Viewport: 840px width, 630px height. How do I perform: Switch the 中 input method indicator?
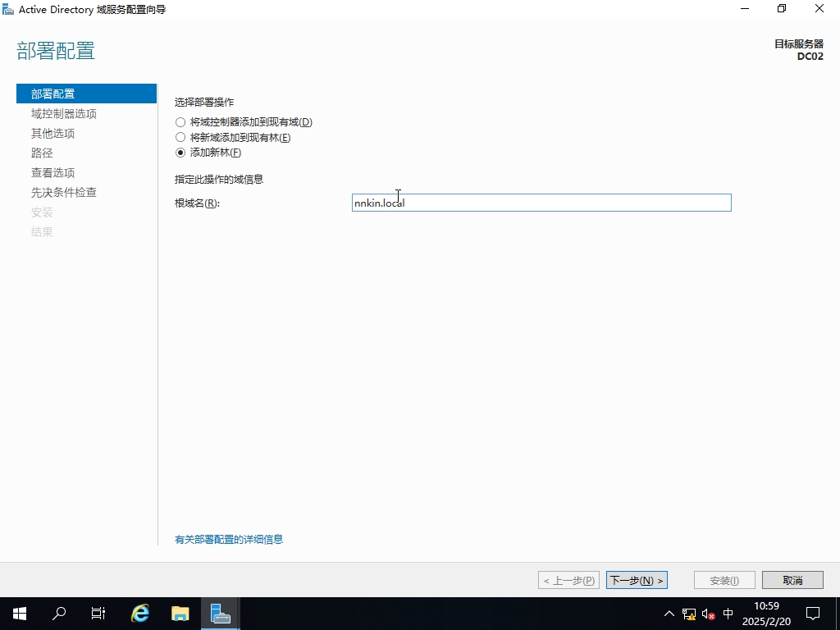pos(728,614)
